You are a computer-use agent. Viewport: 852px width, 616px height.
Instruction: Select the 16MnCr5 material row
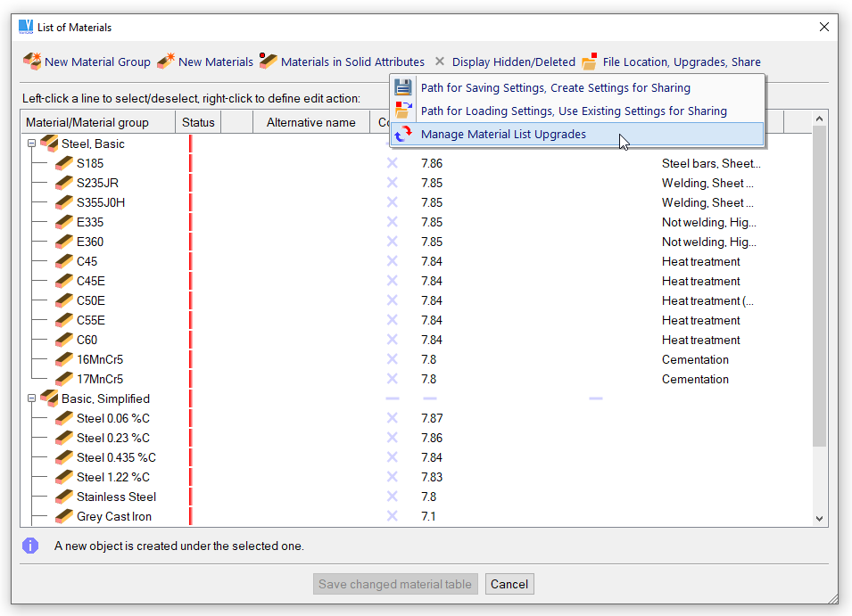coord(100,359)
